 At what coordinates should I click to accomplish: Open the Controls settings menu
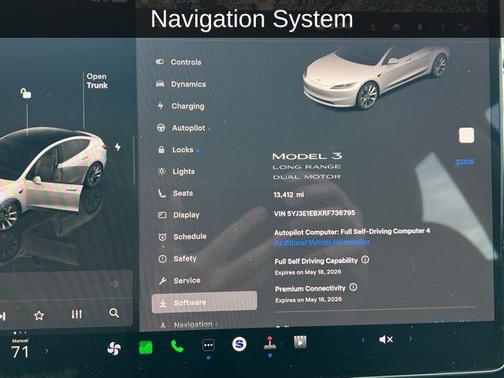pyautogui.click(x=179, y=62)
